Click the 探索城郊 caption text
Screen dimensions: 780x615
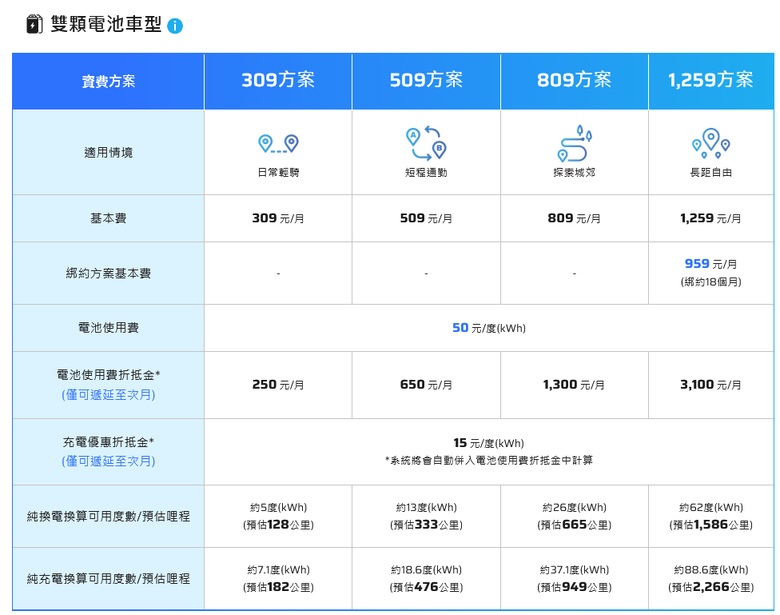[x=574, y=173]
